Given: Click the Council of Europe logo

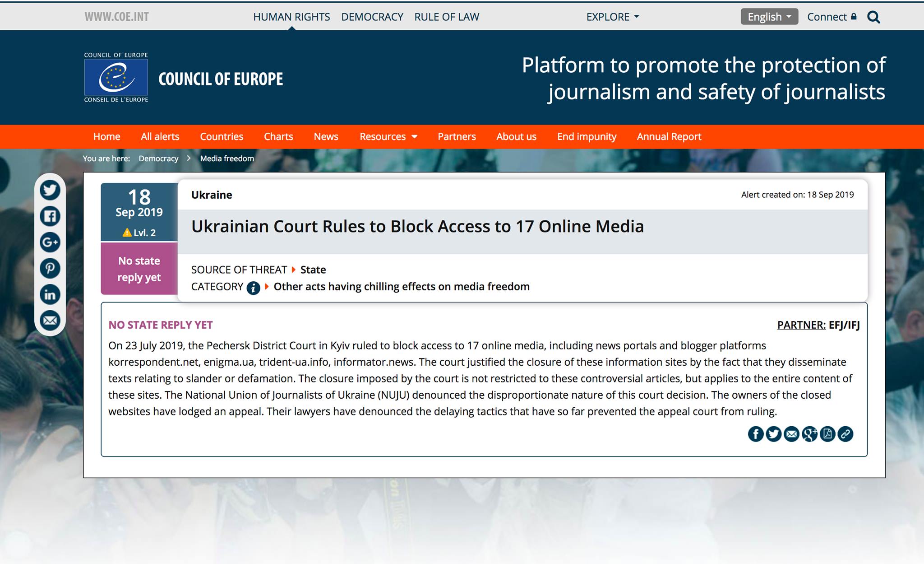Looking at the screenshot, I should tap(116, 78).
